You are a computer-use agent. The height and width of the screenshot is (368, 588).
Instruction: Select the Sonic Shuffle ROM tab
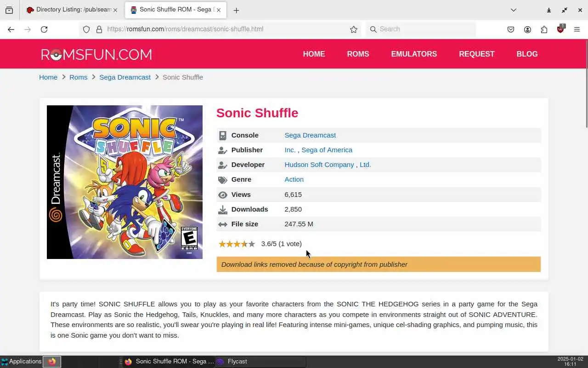[175, 10]
